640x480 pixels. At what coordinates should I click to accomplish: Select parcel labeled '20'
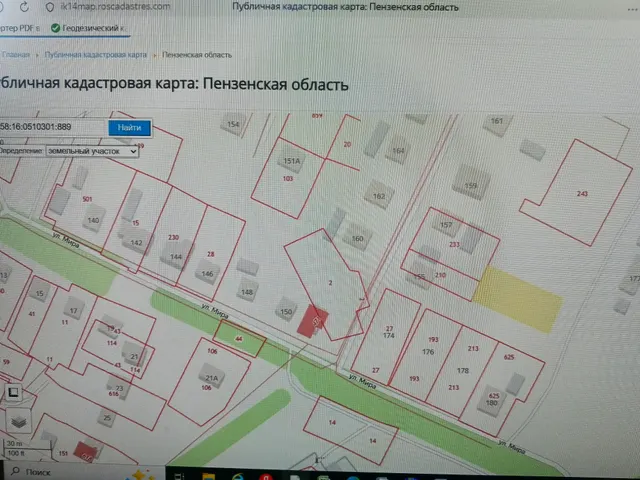[347, 144]
